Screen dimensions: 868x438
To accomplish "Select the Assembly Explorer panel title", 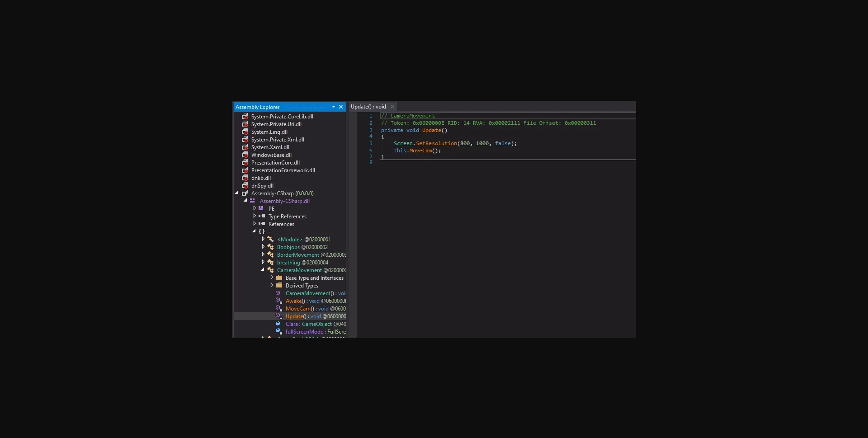I will pos(257,107).
